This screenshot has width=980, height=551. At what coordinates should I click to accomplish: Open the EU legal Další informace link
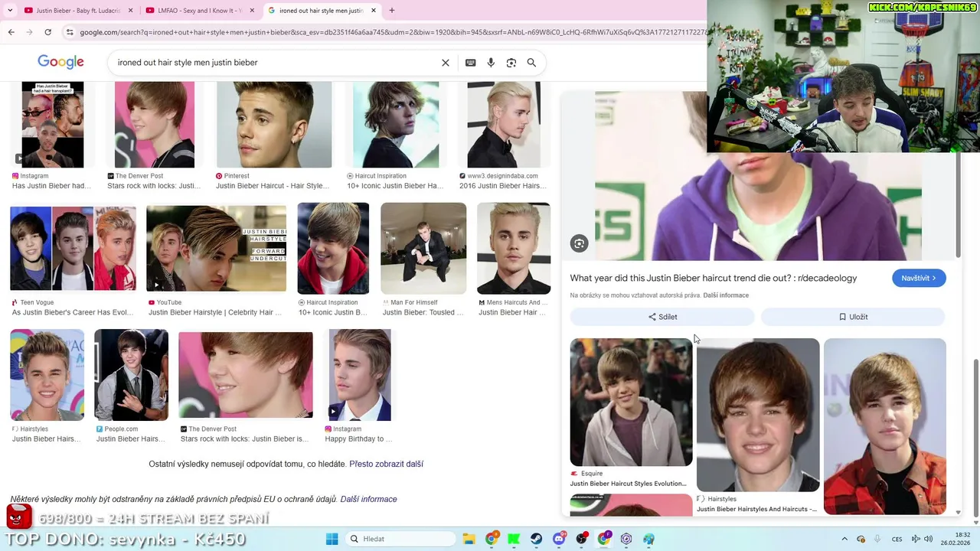pos(368,499)
